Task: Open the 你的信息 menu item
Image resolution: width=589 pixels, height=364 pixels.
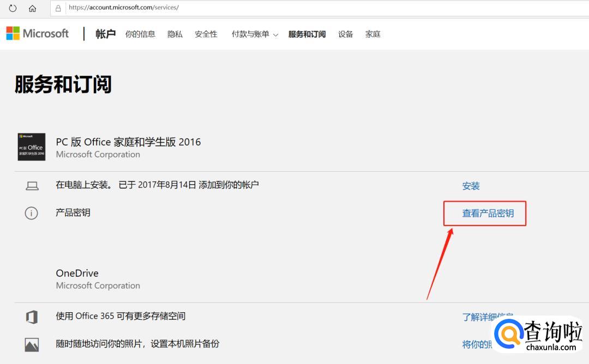Action: pos(140,34)
